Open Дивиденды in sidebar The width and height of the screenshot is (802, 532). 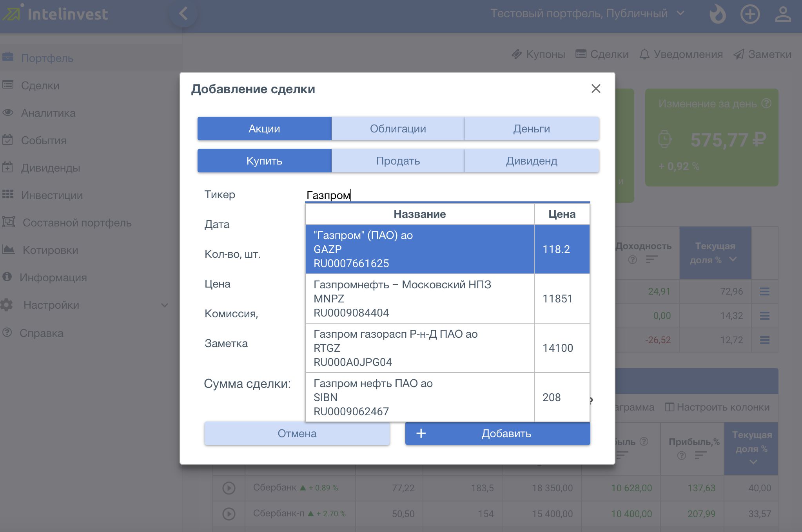pos(51,168)
